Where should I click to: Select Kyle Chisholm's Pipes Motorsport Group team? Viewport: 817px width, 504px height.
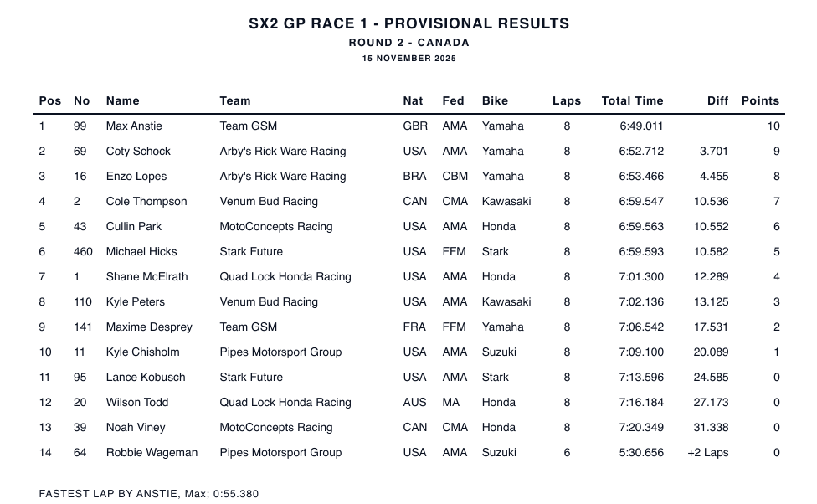[280, 352]
